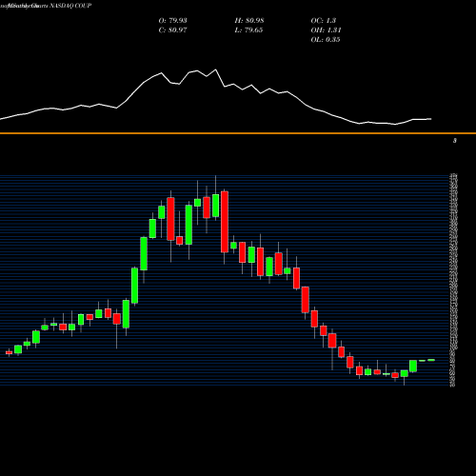Click the OL: 0.35 reading
This screenshot has height=476, width=476.
[326, 40]
